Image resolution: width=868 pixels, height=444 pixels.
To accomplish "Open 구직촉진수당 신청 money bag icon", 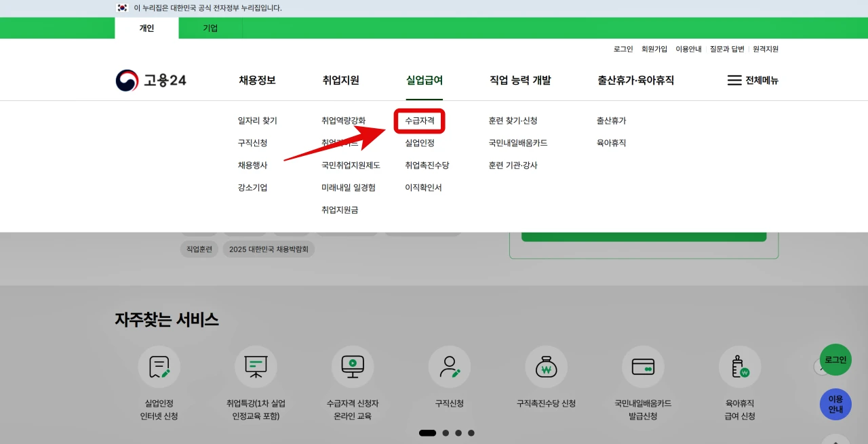I will [x=546, y=366].
